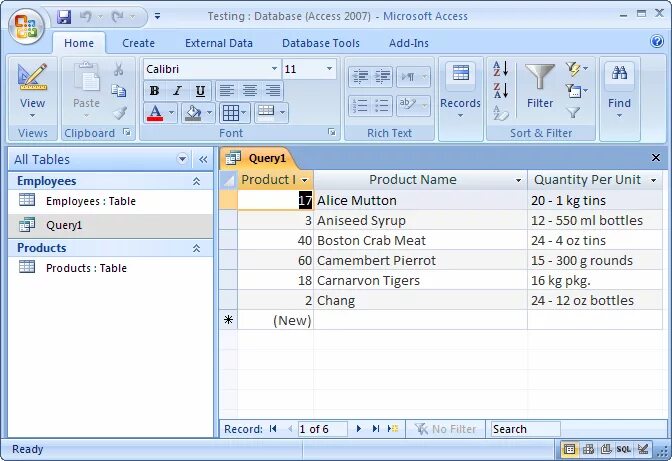
Task: Select the Format Painter brush
Action: click(x=120, y=113)
